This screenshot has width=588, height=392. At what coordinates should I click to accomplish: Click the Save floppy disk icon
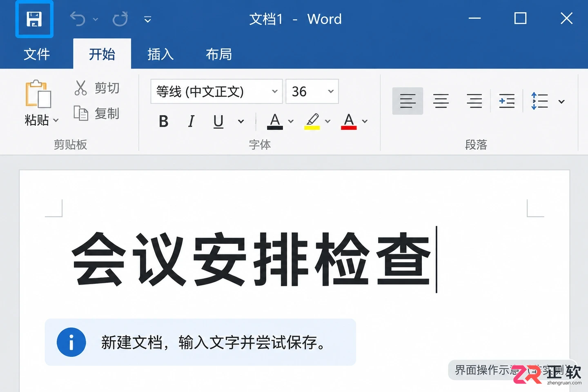point(34,19)
